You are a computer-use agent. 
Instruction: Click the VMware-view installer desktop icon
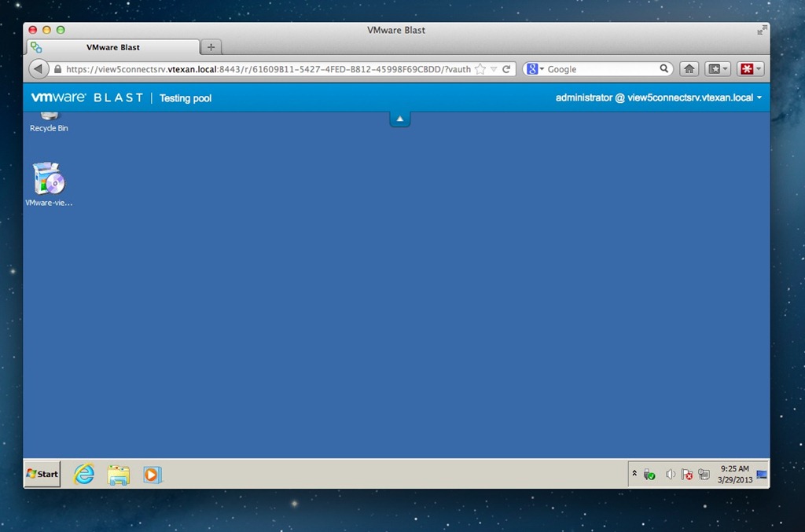(x=49, y=180)
